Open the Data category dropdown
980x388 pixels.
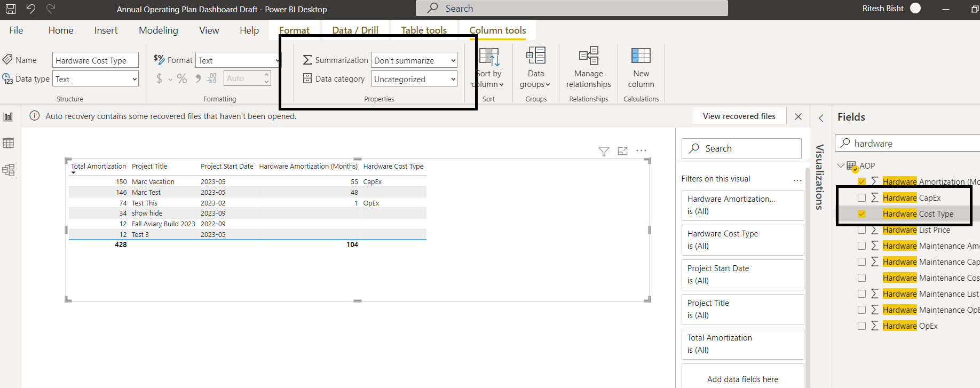414,79
